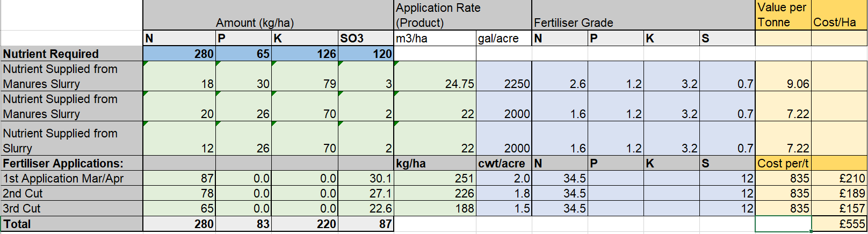The height and width of the screenshot is (234, 868).
Task: Select the Application Rate (Product) header
Action: (x=462, y=16)
